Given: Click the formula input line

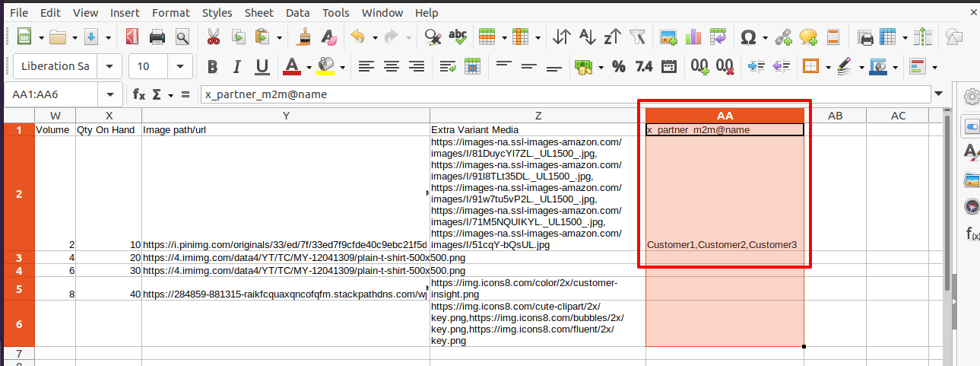Looking at the screenshot, I should (566, 94).
